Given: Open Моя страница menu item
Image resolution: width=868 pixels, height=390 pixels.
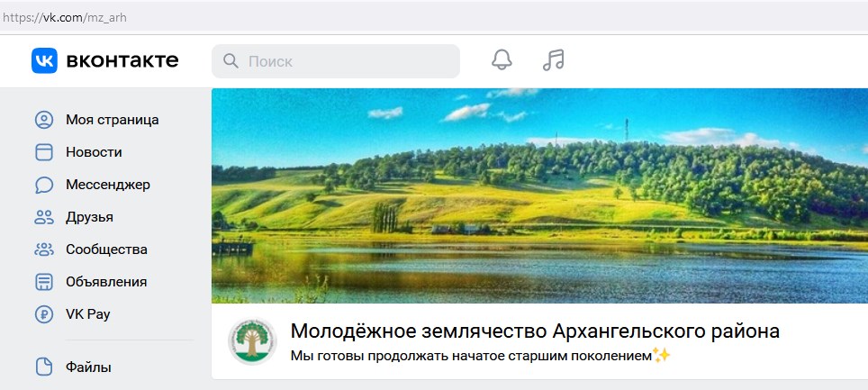Looking at the screenshot, I should (112, 120).
